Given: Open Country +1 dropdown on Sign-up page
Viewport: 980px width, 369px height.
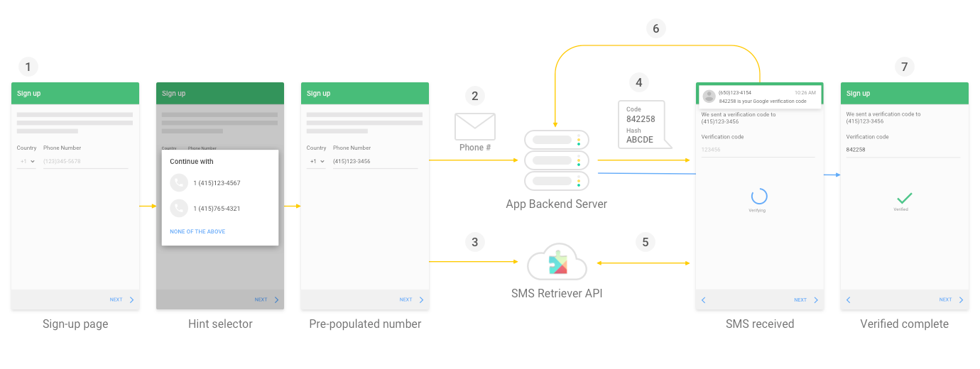Looking at the screenshot, I should [x=27, y=162].
